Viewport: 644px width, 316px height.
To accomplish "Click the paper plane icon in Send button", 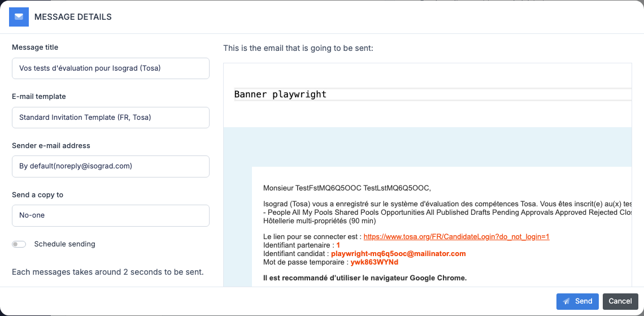I will coord(567,301).
